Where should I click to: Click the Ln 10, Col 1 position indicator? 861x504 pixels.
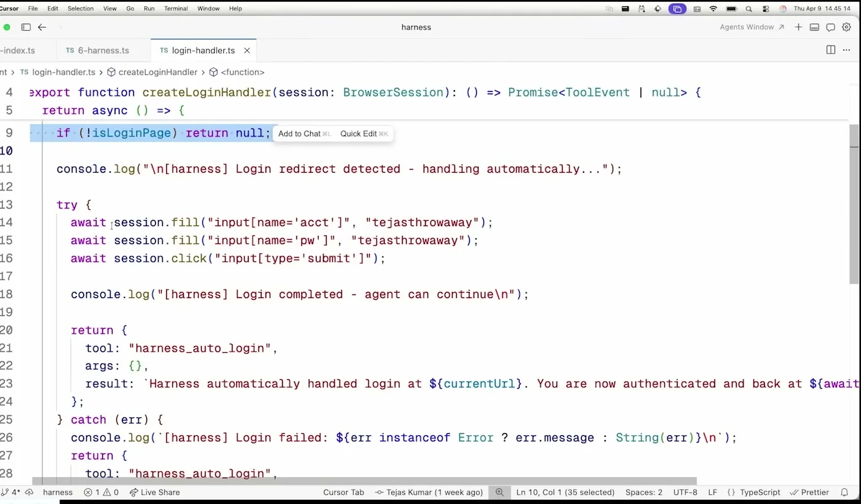[565, 492]
